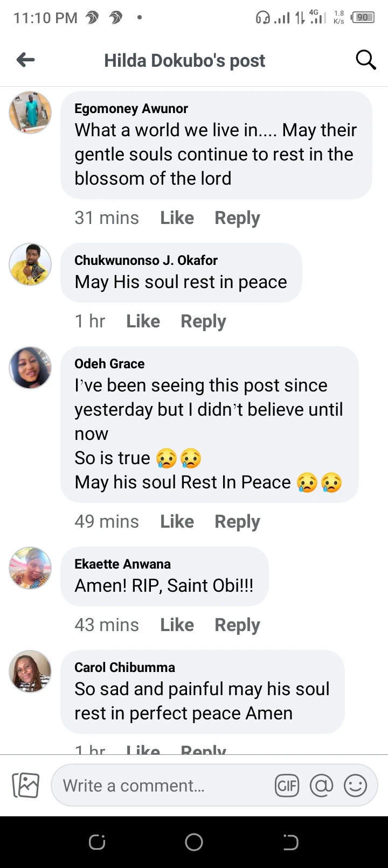Focus the Write a comment field
The image size is (388, 868).
[162, 786]
